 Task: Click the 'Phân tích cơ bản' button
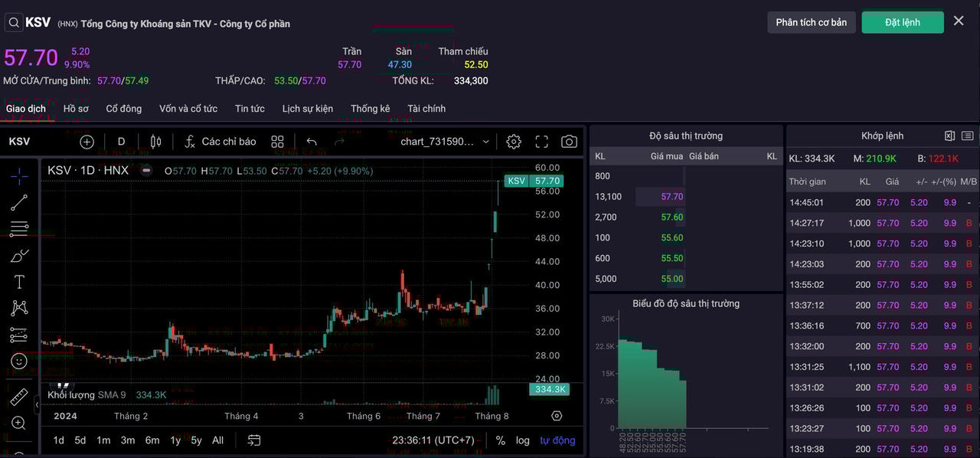(811, 22)
